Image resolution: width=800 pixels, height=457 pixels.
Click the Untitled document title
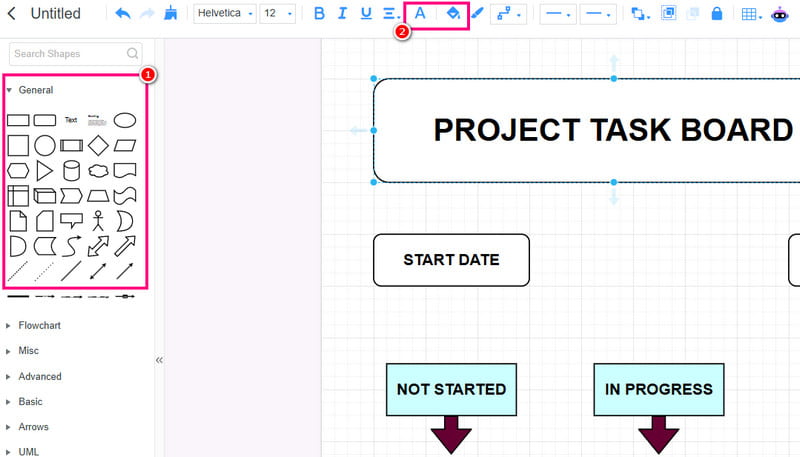[56, 13]
